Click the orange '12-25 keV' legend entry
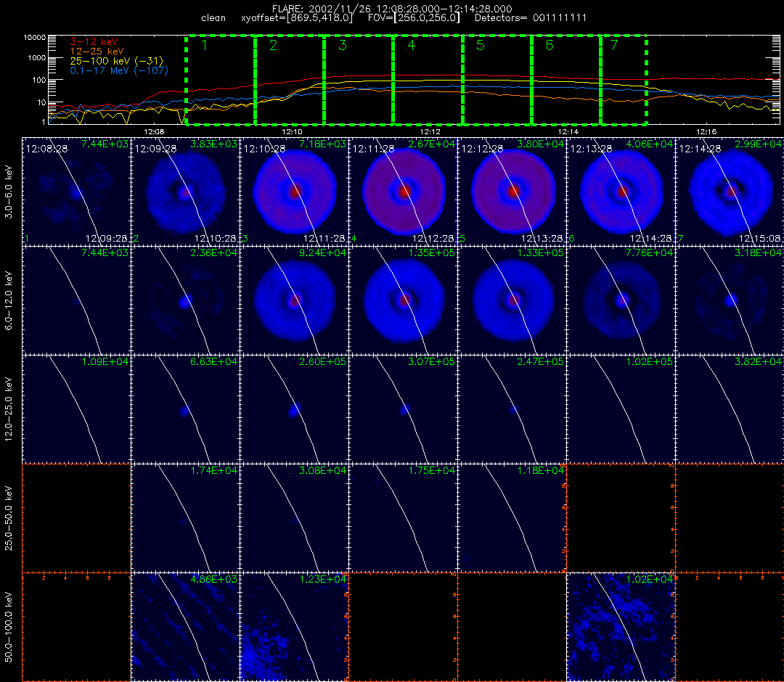Viewport: 784px width, 682px height. tap(97, 52)
